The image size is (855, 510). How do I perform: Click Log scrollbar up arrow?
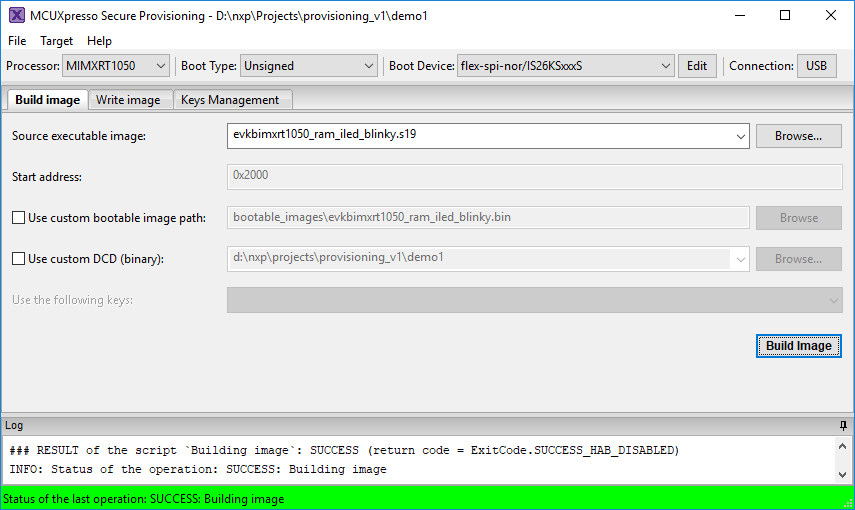tap(842, 446)
